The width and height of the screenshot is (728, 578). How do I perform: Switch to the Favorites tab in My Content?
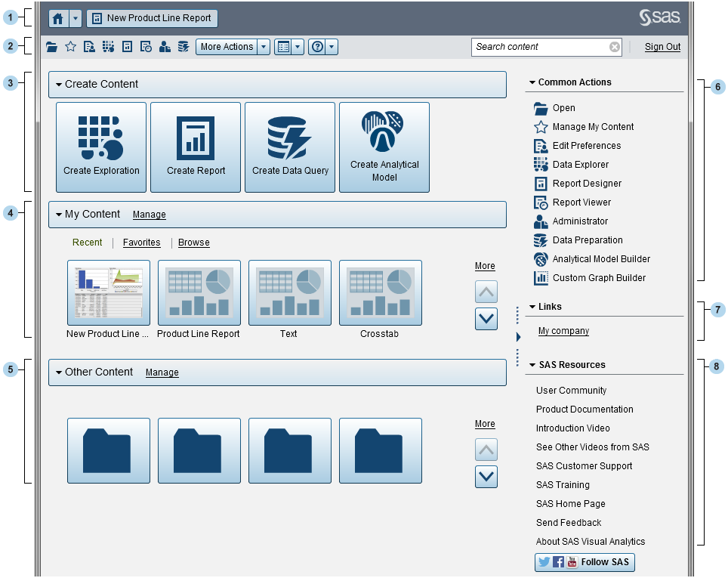pyautogui.click(x=141, y=243)
